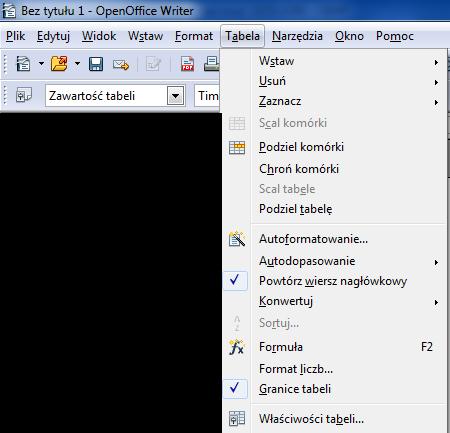
Task: Click the send document by email icon
Action: pos(121,64)
